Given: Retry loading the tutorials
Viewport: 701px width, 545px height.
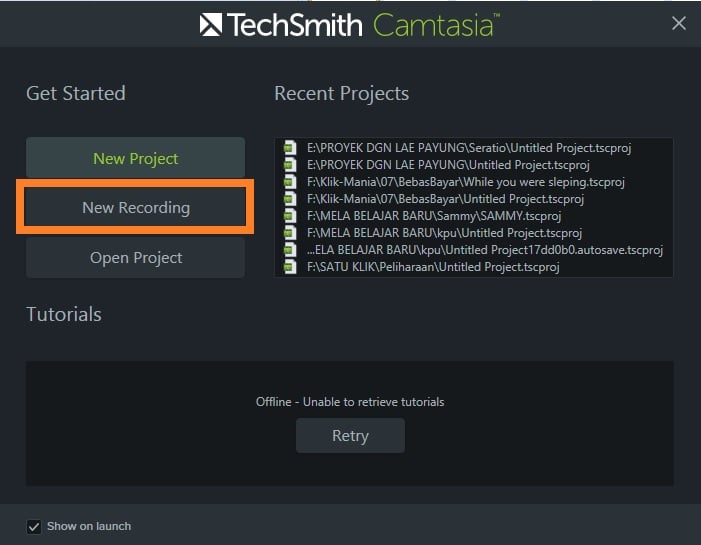Looking at the screenshot, I should 350,435.
